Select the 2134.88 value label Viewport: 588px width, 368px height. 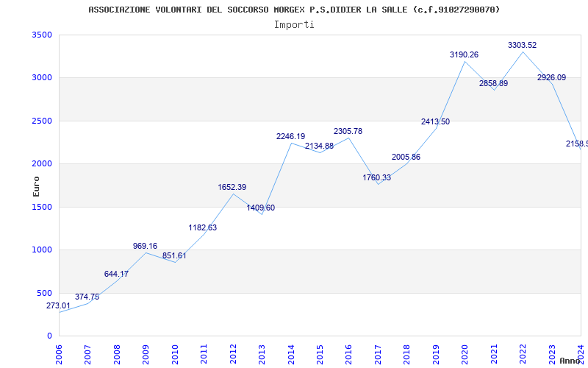point(319,146)
